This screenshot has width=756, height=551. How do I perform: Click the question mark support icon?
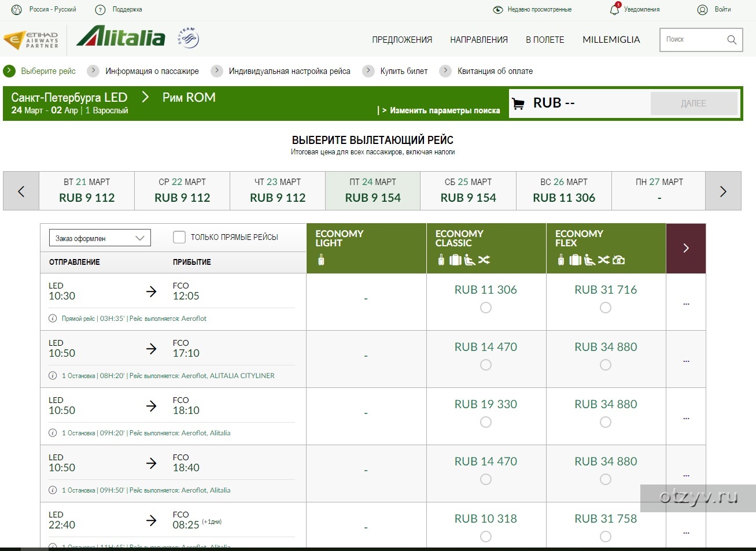coord(101,10)
